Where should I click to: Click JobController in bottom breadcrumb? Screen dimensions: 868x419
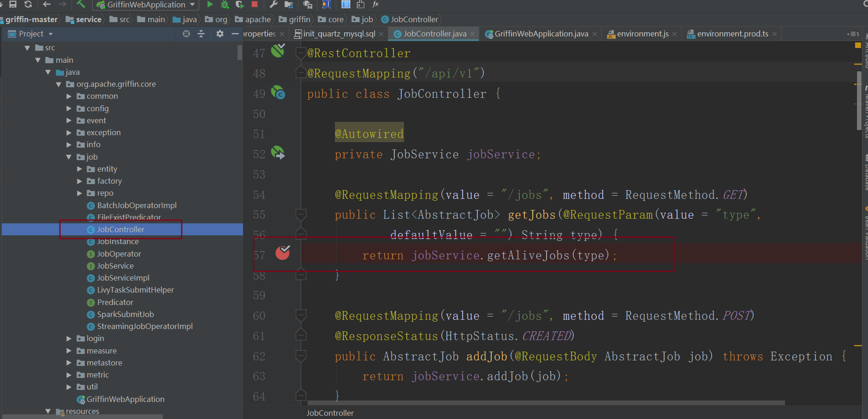[330, 413]
